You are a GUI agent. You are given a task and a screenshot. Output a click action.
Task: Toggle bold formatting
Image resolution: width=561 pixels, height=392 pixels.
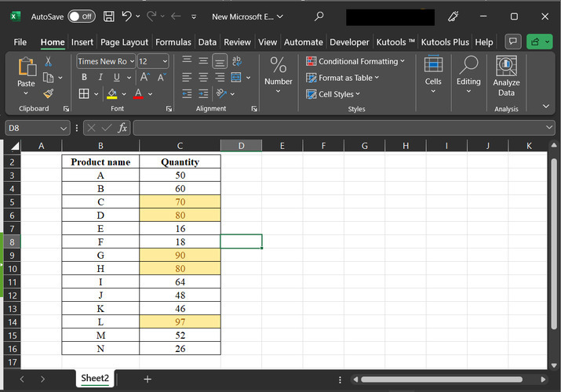pos(84,78)
